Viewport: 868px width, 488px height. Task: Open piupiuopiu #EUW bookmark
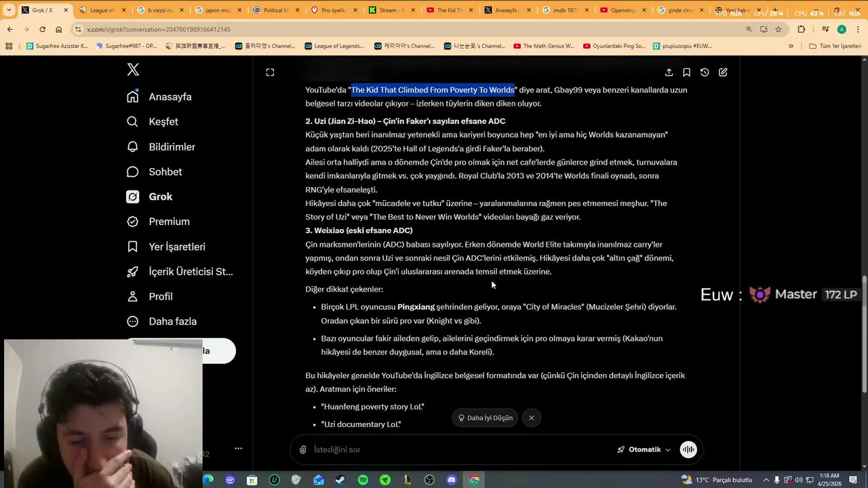click(683, 46)
